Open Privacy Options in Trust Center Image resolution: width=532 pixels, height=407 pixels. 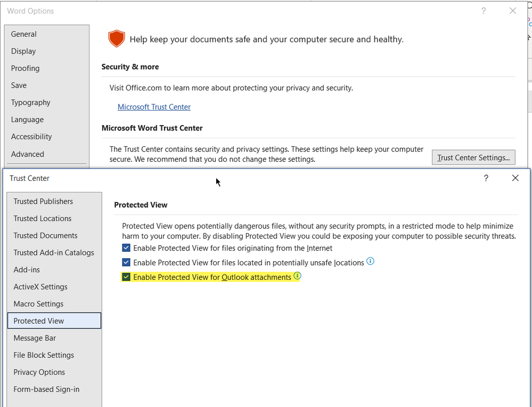54,372
